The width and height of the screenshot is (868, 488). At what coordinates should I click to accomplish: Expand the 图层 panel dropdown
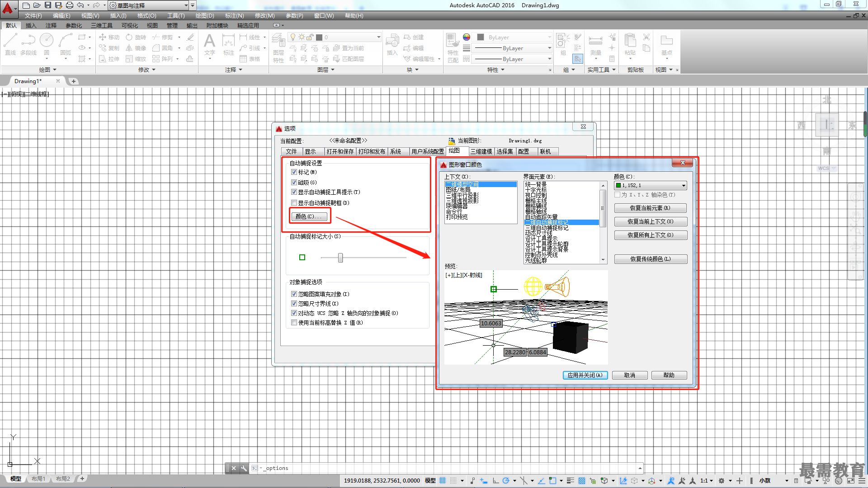coord(326,70)
